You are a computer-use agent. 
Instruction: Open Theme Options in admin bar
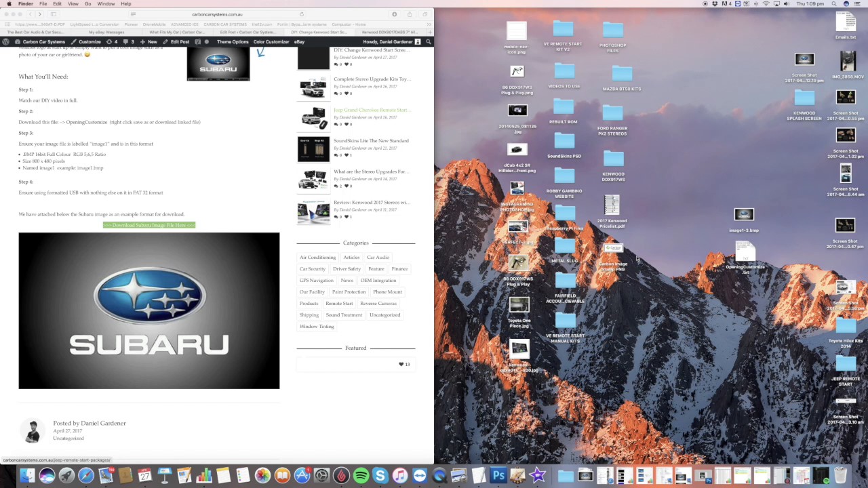point(233,41)
